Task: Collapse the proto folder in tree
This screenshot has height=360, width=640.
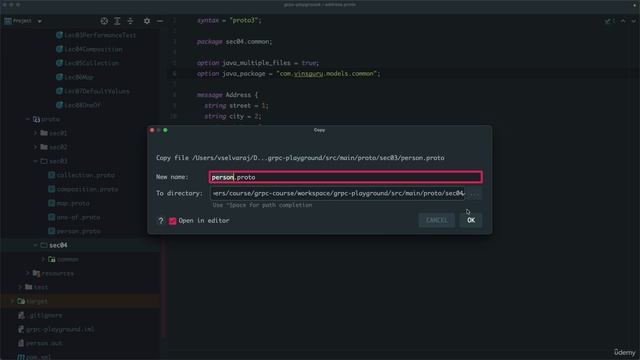Action: click(x=27, y=119)
